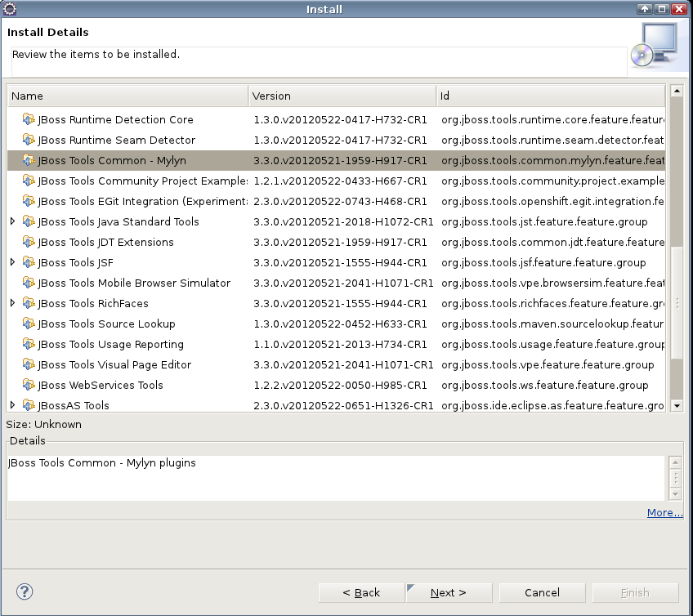Select the JBoss Tools Visual Page Editor row

coord(337,364)
